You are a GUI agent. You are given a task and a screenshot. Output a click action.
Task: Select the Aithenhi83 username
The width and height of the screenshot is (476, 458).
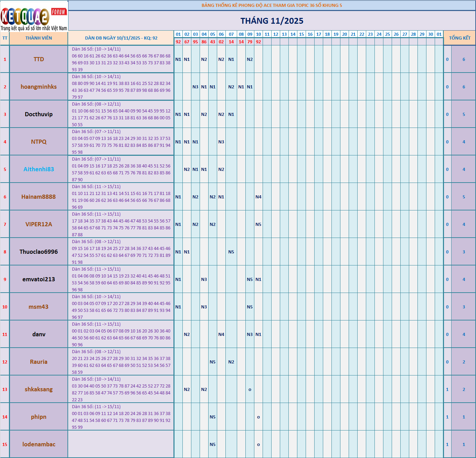click(39, 169)
